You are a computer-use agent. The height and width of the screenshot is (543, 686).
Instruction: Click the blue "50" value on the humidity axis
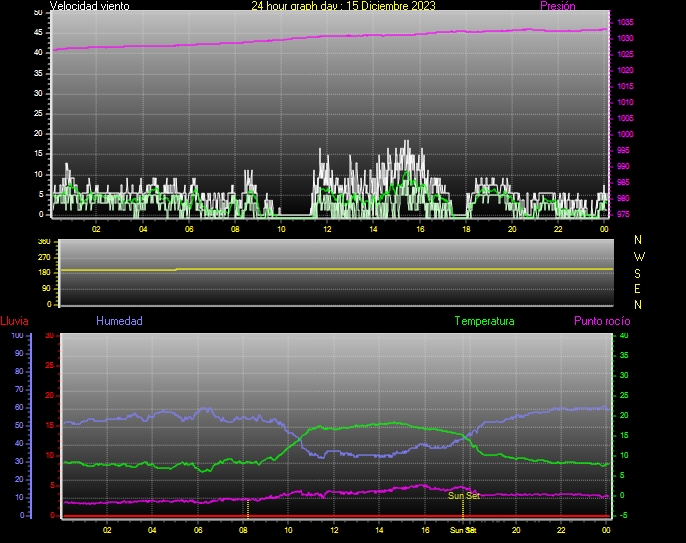[19, 426]
